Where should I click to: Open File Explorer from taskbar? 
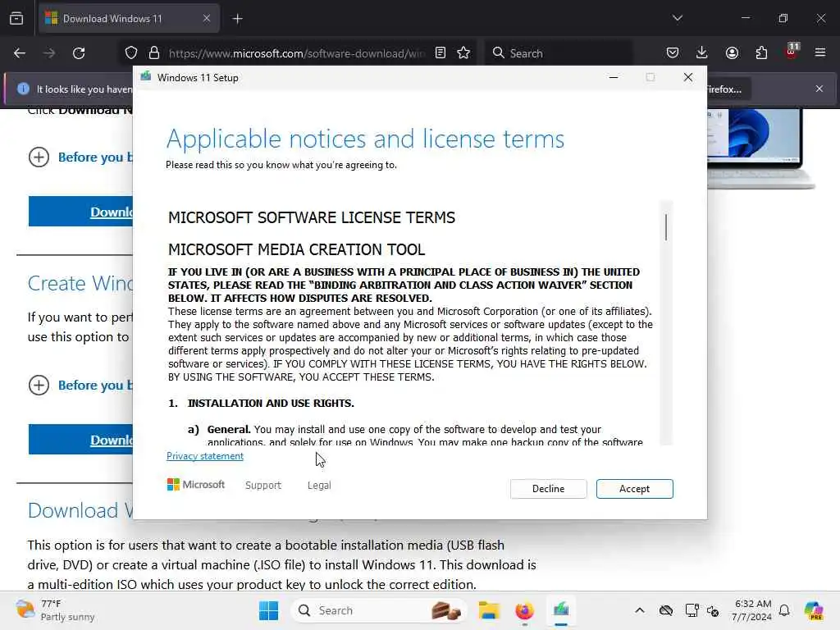coord(489,610)
